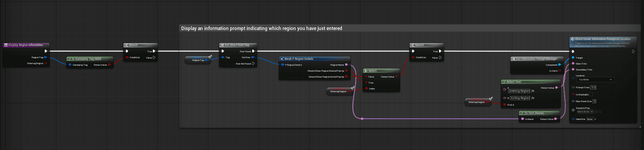Click the In Name input pin

click(523, 119)
